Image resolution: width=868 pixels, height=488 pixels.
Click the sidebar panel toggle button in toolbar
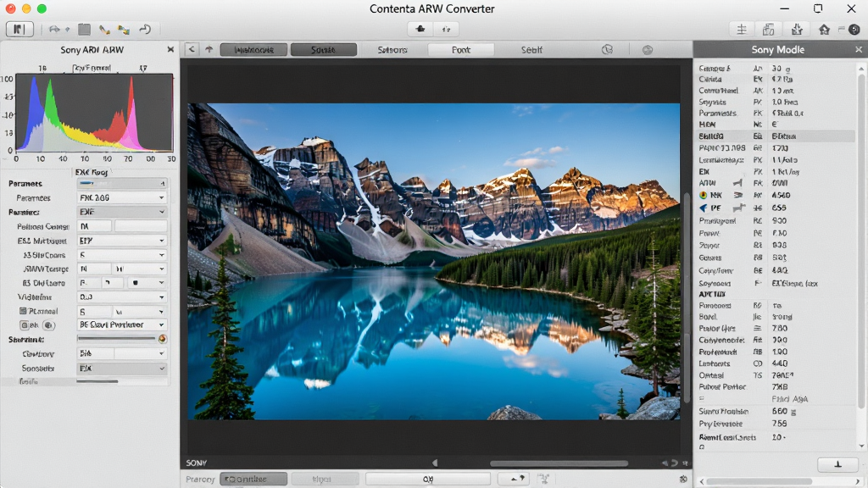point(20,29)
